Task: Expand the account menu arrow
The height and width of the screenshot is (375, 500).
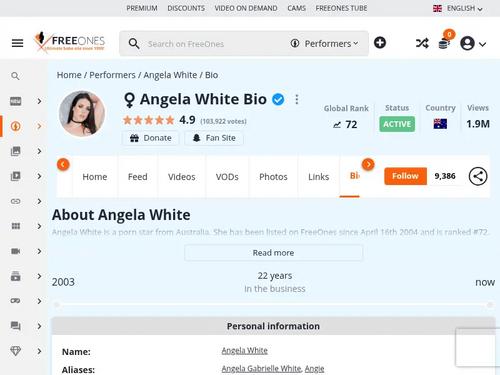Action: tap(482, 44)
